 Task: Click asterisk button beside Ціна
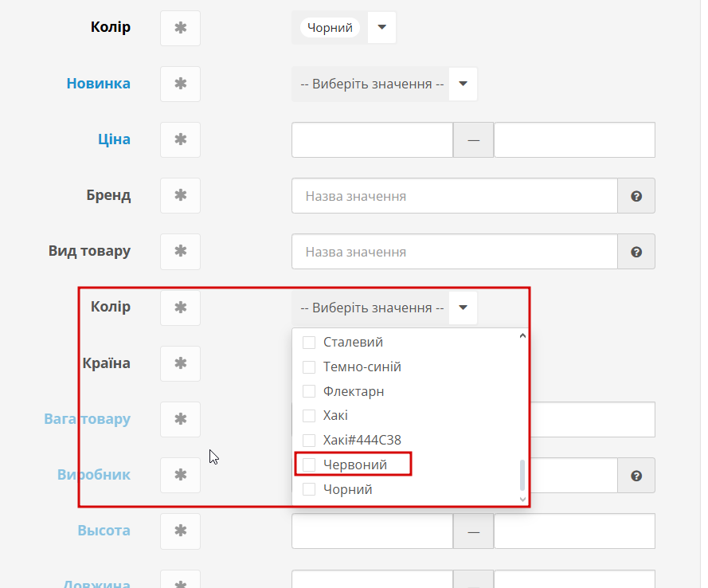(180, 139)
